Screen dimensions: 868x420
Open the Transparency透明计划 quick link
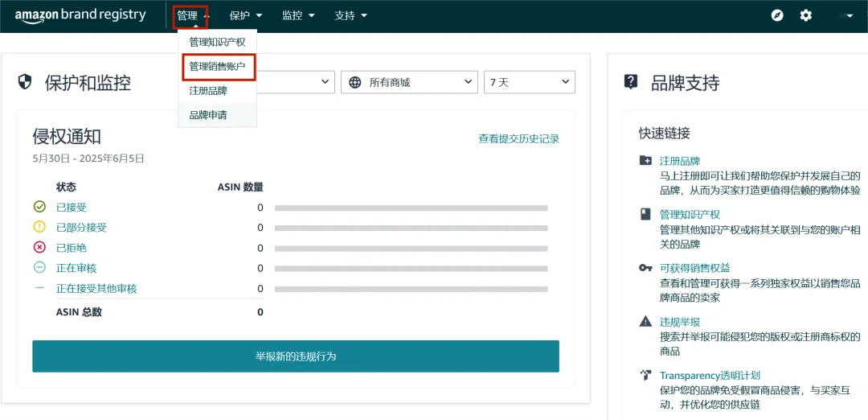coord(710,375)
